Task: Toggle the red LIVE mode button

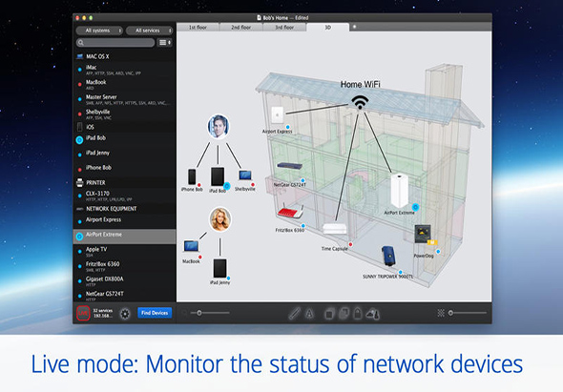Action: coord(83,313)
